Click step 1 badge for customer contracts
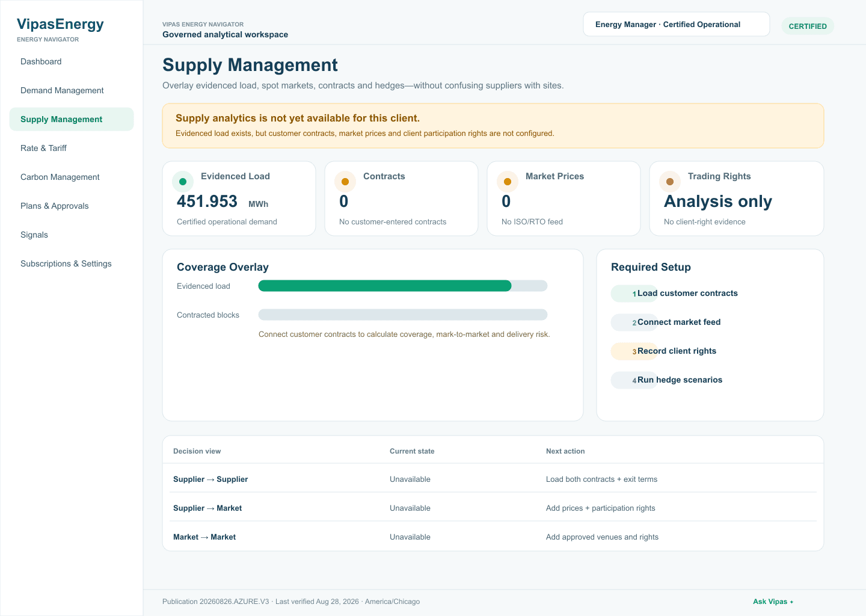 click(x=634, y=294)
